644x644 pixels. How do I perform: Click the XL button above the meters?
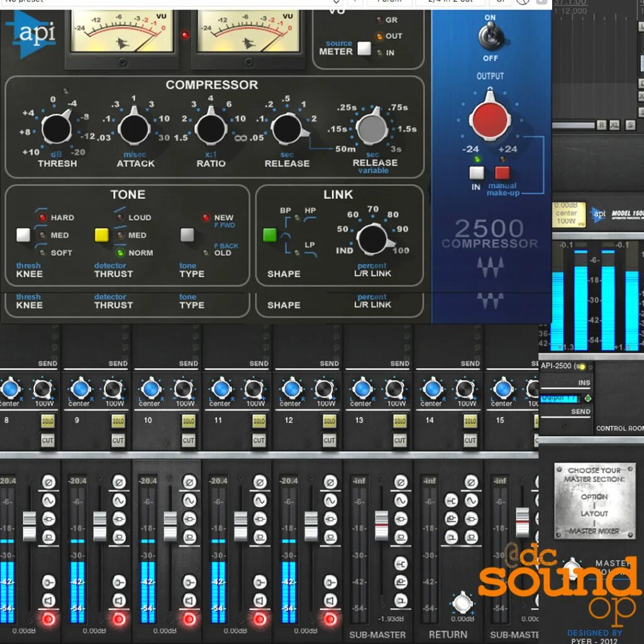tap(615, 125)
